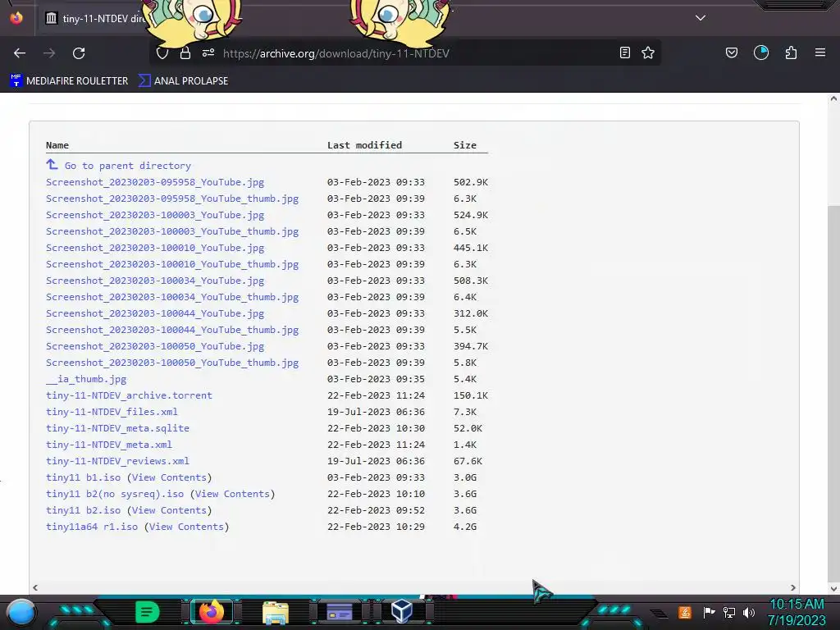This screenshot has width=840, height=630.
Task: Open Pocket save icon
Action: (732, 52)
